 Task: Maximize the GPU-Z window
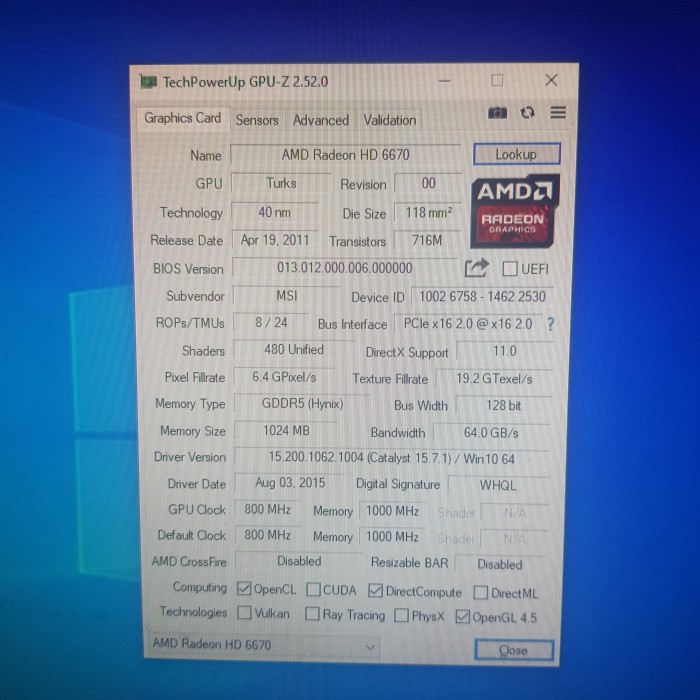497,80
